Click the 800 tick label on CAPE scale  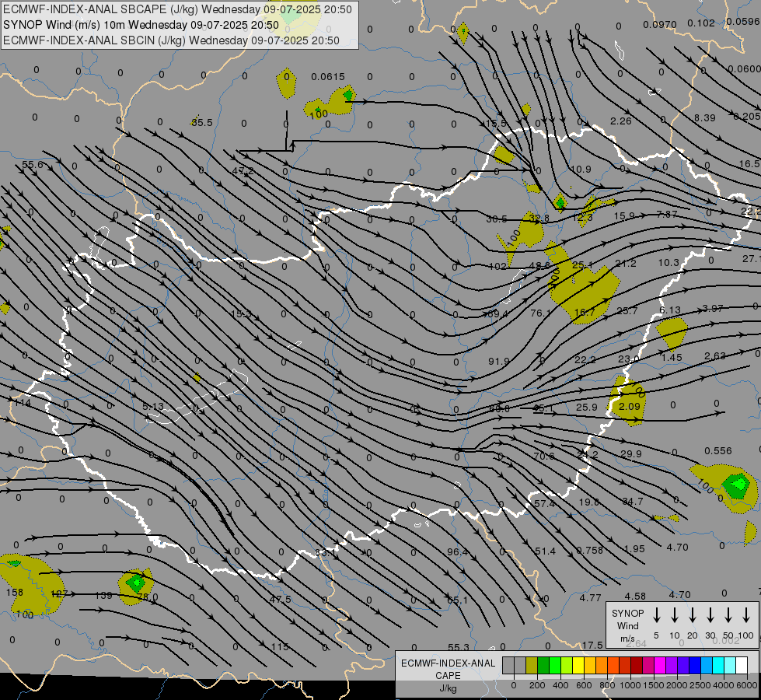607,685
